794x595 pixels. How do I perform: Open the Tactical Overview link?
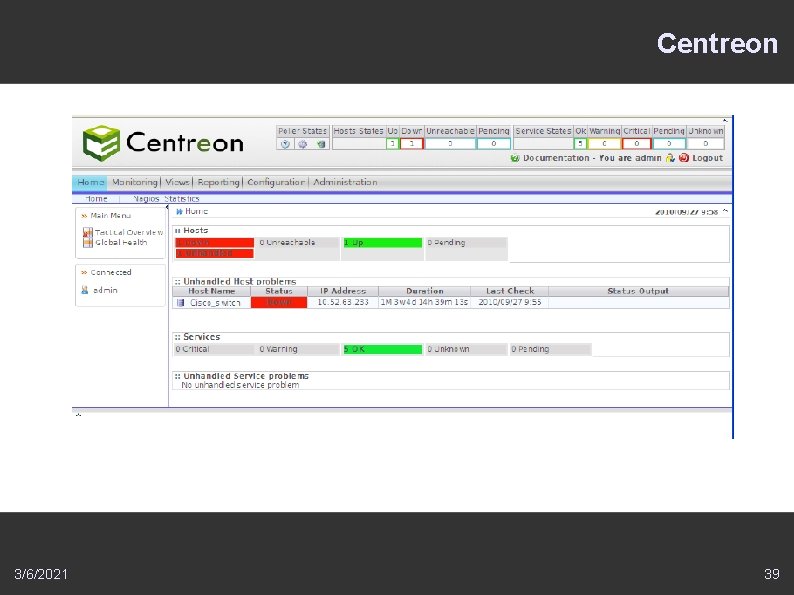click(x=129, y=232)
